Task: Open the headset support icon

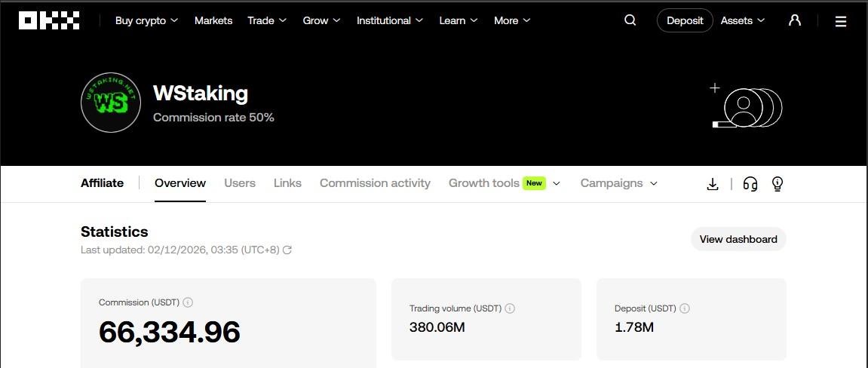Action: pos(750,184)
